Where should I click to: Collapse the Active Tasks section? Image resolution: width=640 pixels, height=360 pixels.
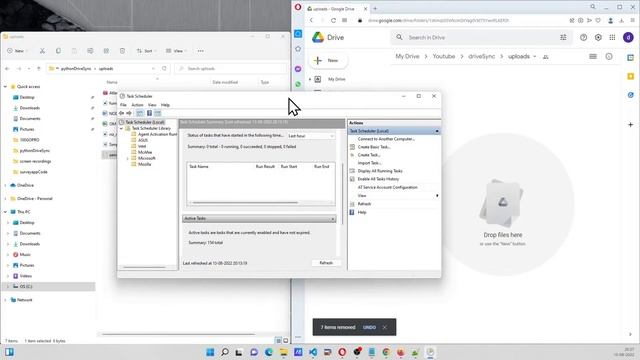coord(333,219)
